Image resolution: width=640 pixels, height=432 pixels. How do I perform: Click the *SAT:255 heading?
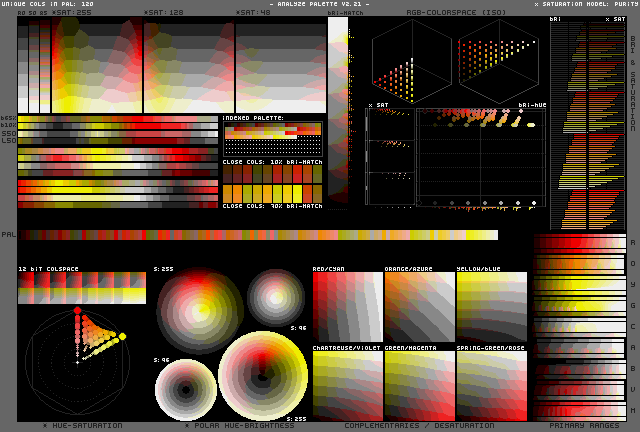pyautogui.click(x=71, y=13)
